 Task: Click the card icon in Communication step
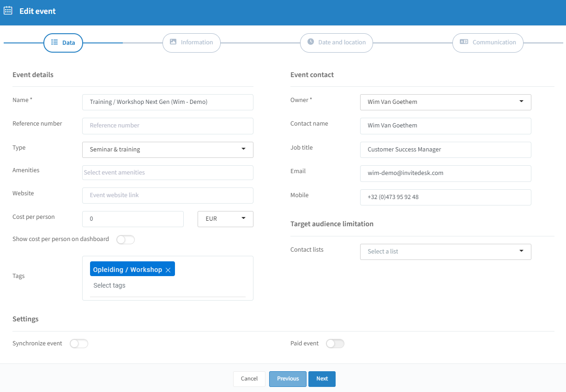(x=464, y=42)
